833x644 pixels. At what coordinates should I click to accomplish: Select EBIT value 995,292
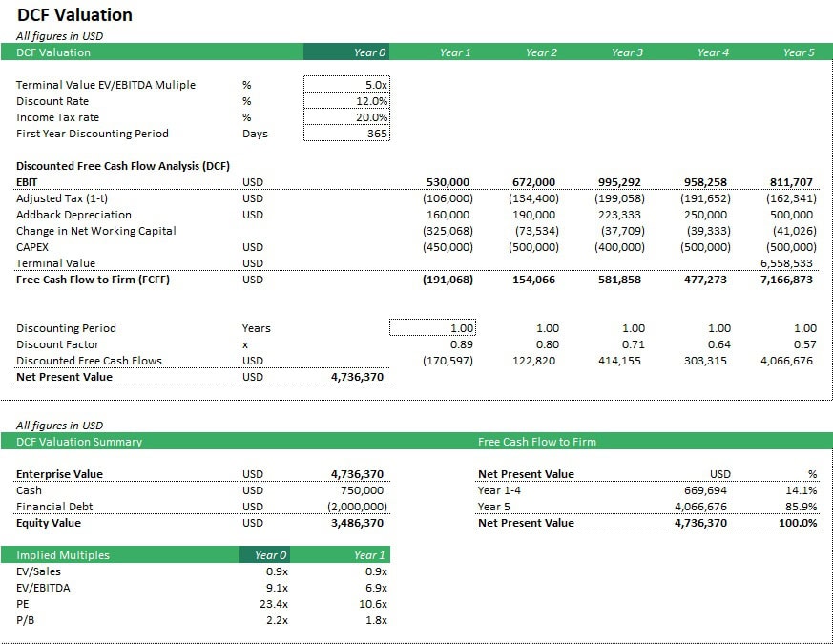tap(619, 182)
